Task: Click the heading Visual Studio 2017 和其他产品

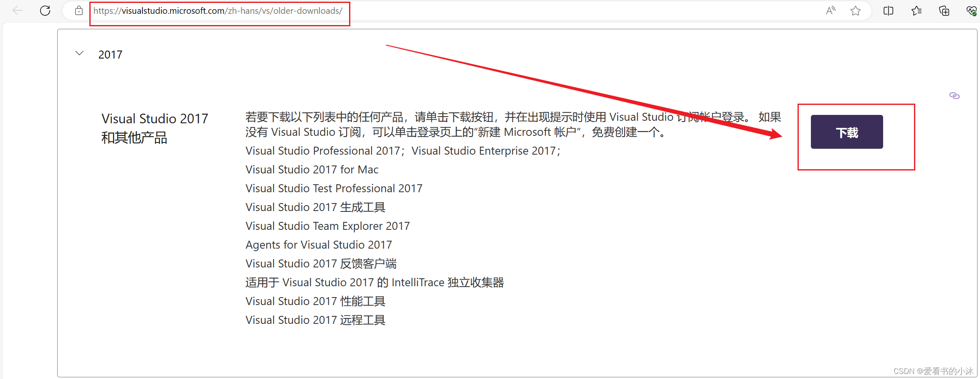Action: pos(155,128)
